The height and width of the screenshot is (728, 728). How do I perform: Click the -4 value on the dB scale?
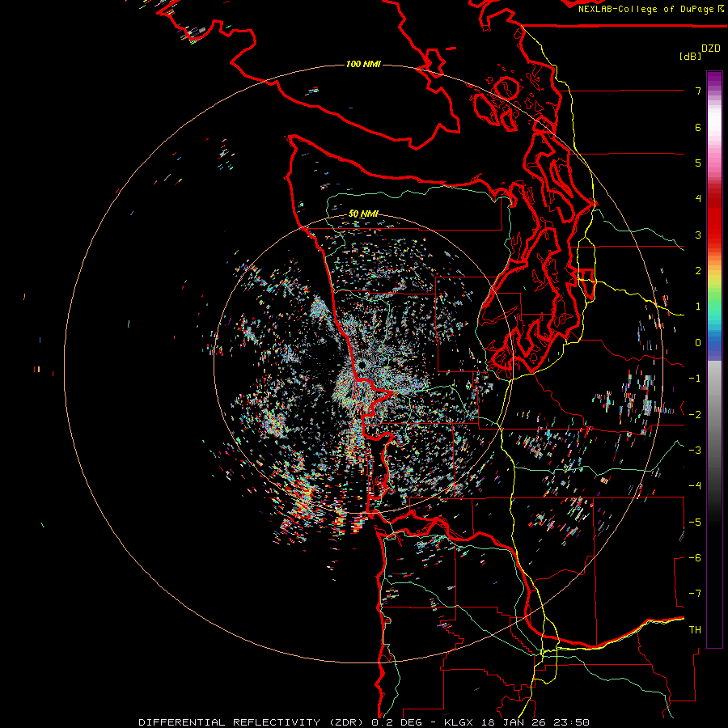[695, 486]
